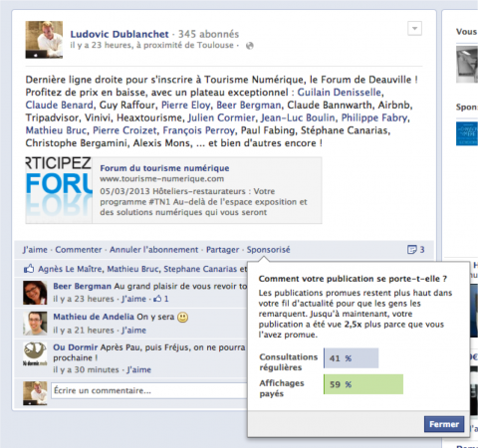Close the popup with Fermer button
The width and height of the screenshot is (478, 448).
pyautogui.click(x=444, y=424)
